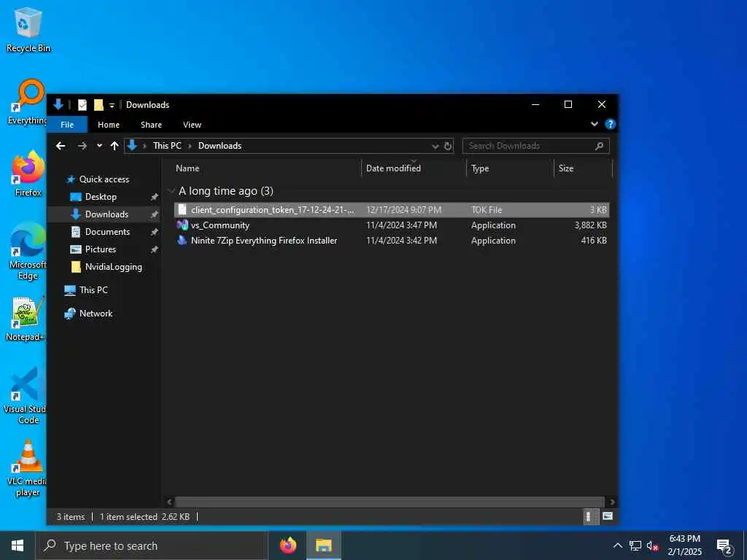Click the New folder quick access icon
This screenshot has height=560, width=747.
pyautogui.click(x=98, y=105)
